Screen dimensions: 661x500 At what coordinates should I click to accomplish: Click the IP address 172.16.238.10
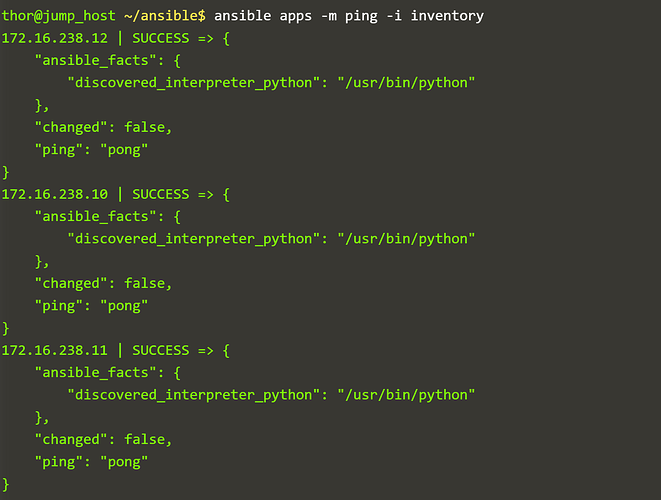(56, 194)
